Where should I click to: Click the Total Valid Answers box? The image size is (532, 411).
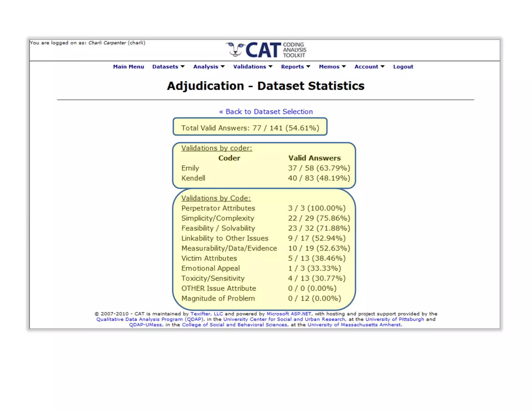click(250, 127)
